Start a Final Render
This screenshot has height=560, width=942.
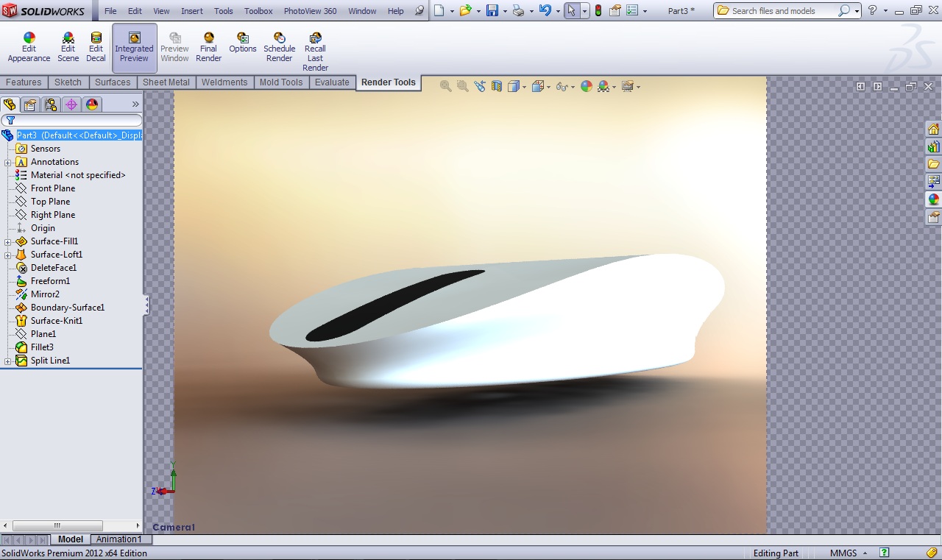pyautogui.click(x=208, y=47)
